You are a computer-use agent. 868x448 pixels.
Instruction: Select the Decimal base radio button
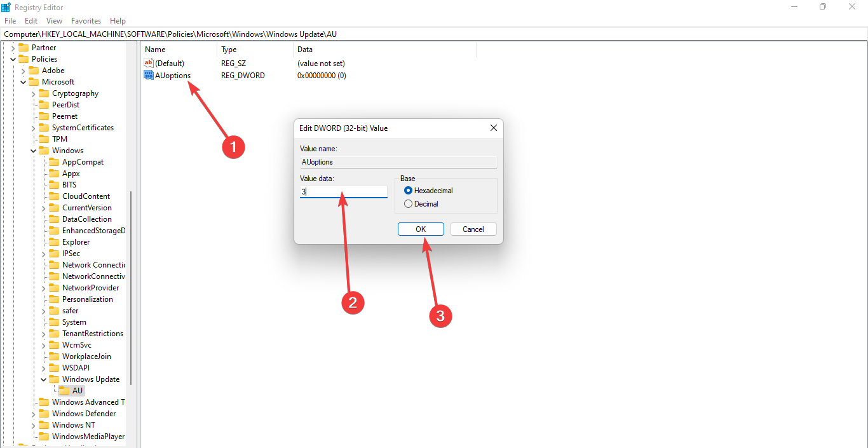[x=409, y=204]
